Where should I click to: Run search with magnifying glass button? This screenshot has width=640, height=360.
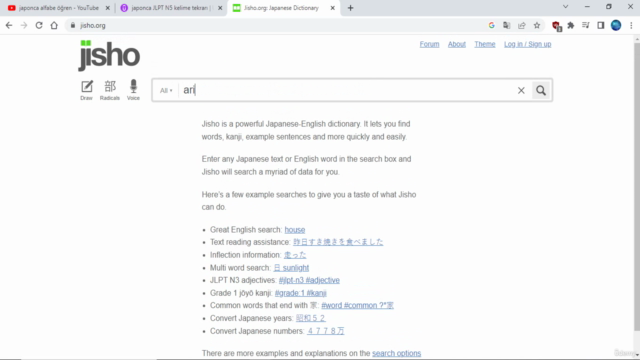coord(541,90)
